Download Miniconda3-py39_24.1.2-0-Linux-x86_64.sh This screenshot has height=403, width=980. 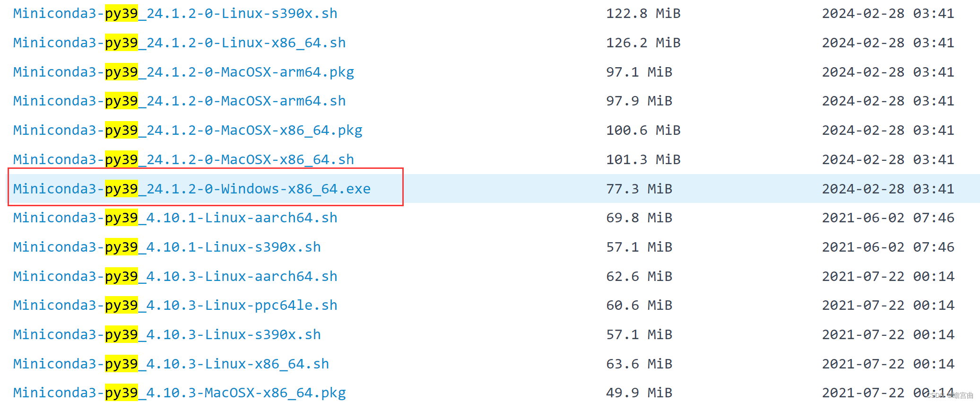click(180, 43)
